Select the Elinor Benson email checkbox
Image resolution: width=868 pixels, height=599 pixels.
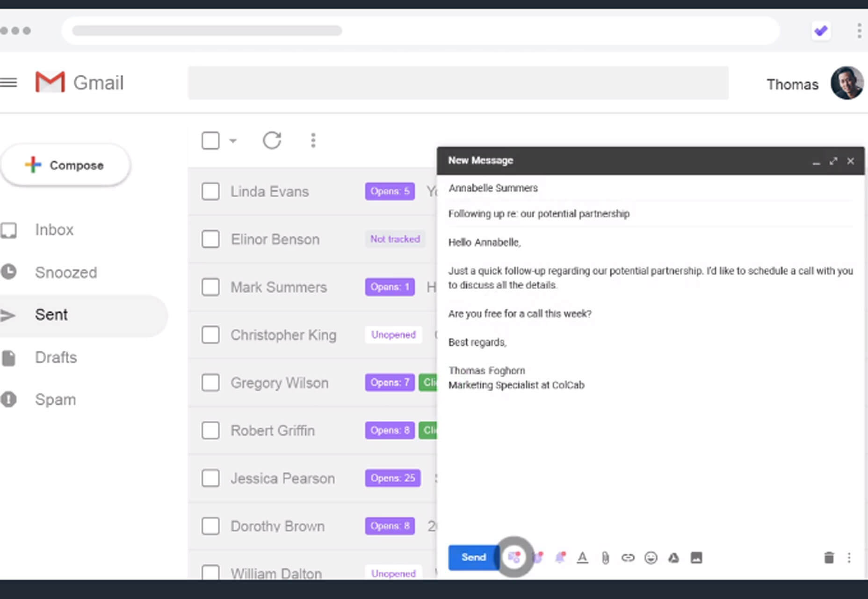click(210, 239)
